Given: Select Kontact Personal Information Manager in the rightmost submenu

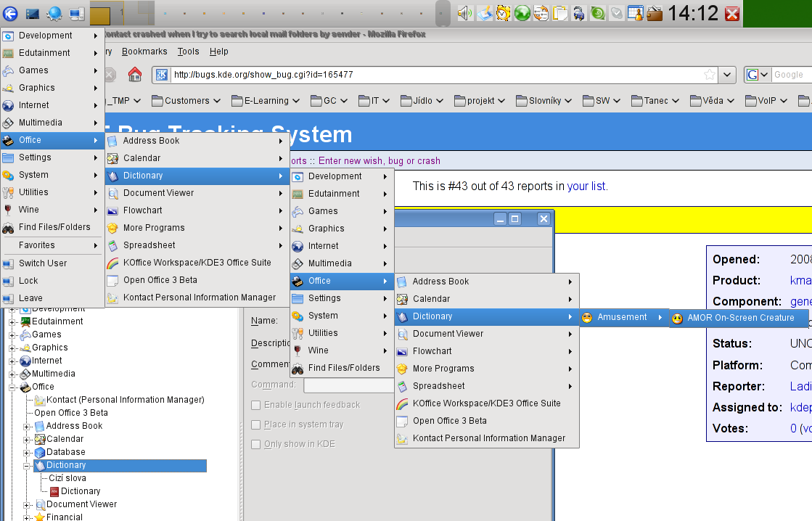Looking at the screenshot, I should coord(487,438).
